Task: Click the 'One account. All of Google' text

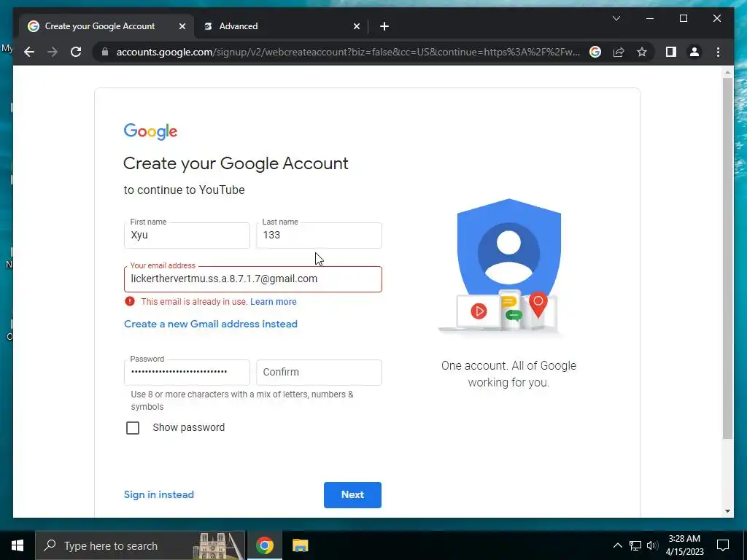Action: pos(508,366)
